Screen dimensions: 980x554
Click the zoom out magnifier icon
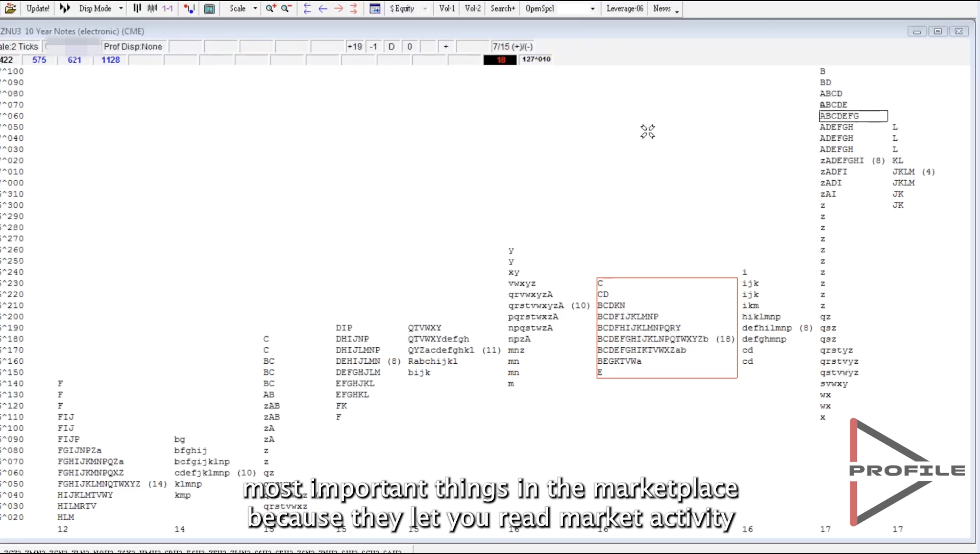click(x=286, y=8)
